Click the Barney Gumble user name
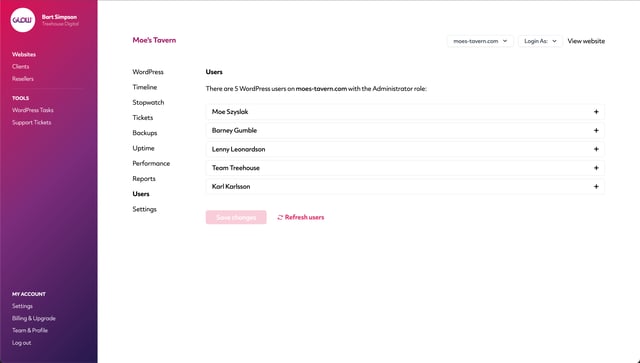640x363 pixels. tap(234, 131)
